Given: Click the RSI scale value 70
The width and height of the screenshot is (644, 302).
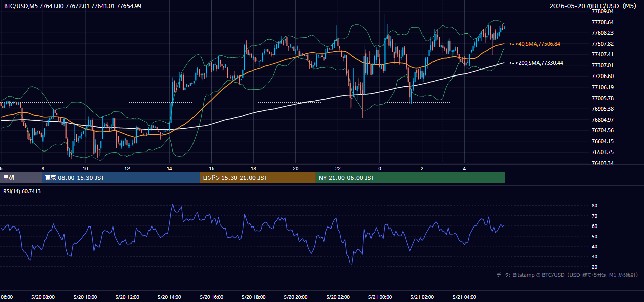Looking at the screenshot, I should tap(594, 216).
